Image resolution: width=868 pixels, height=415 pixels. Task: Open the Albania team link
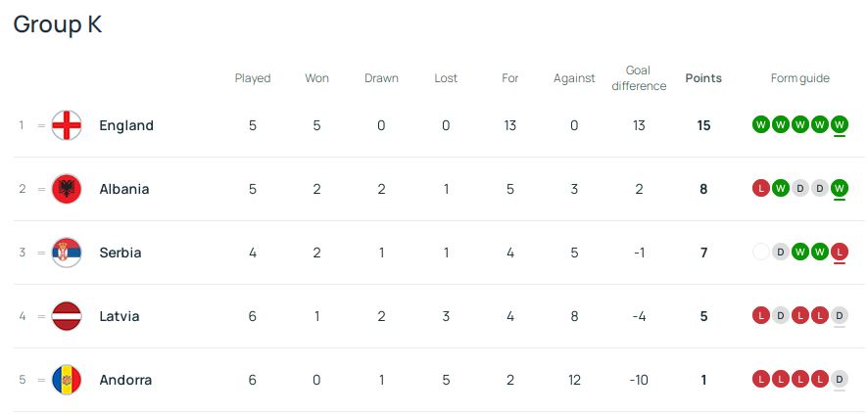click(x=124, y=189)
